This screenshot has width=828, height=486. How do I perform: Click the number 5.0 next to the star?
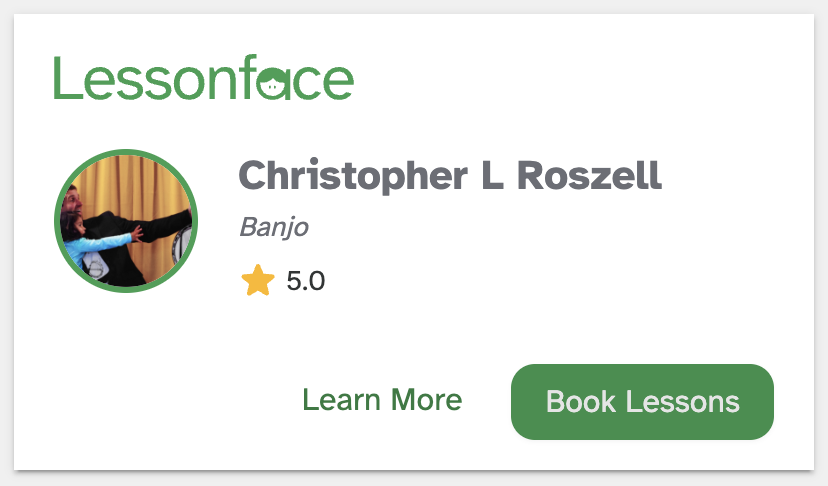(x=305, y=281)
